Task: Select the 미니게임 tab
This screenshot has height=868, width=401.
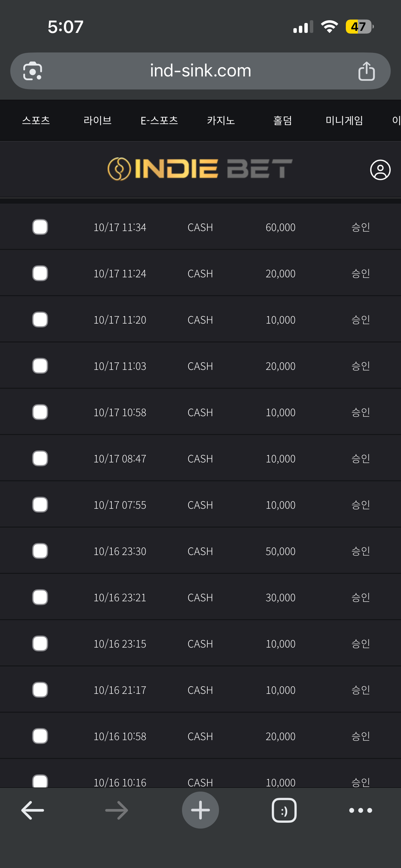Action: pos(344,120)
